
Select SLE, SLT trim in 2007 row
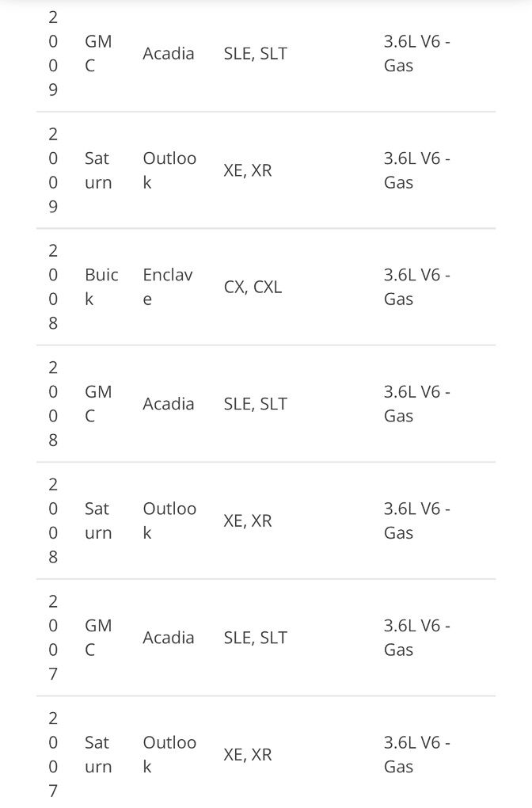pyautogui.click(x=255, y=637)
